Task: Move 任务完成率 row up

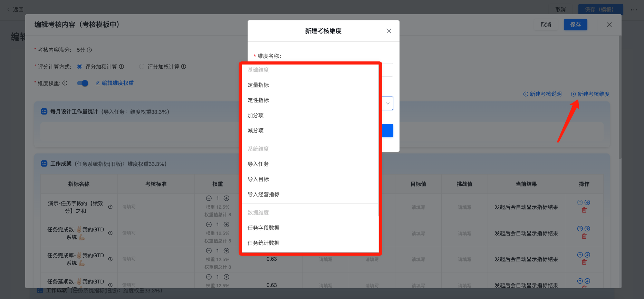Action: coord(580,255)
